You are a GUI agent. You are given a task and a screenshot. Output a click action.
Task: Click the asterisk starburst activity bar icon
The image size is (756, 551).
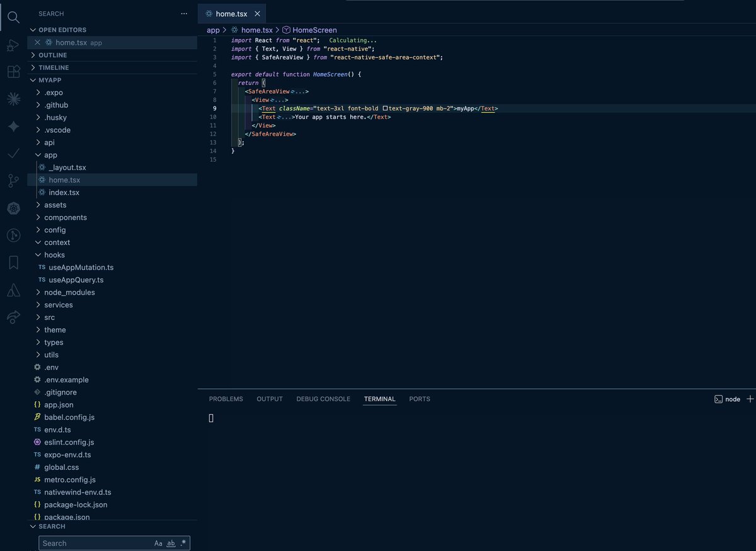[13, 99]
